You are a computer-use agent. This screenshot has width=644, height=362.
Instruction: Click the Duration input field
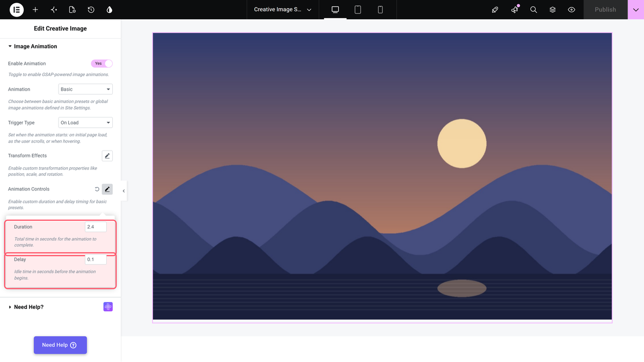pyautogui.click(x=96, y=227)
